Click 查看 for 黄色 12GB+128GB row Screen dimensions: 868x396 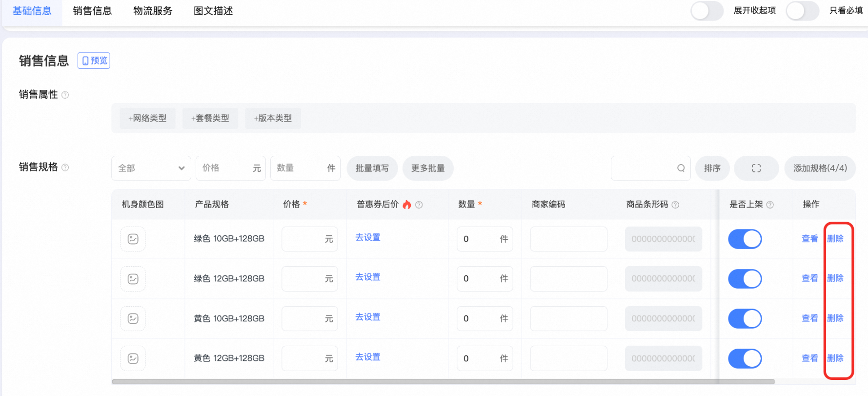(810, 358)
